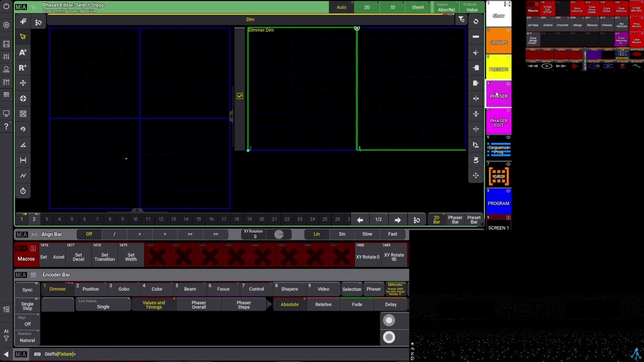Select the rotate tool in left toolbar

click(23, 129)
